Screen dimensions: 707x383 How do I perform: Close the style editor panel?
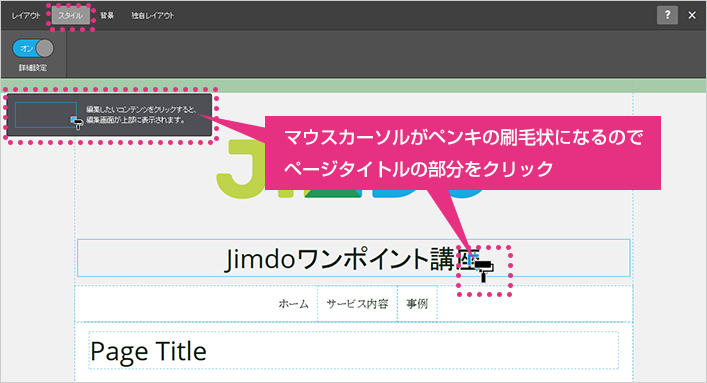click(692, 15)
